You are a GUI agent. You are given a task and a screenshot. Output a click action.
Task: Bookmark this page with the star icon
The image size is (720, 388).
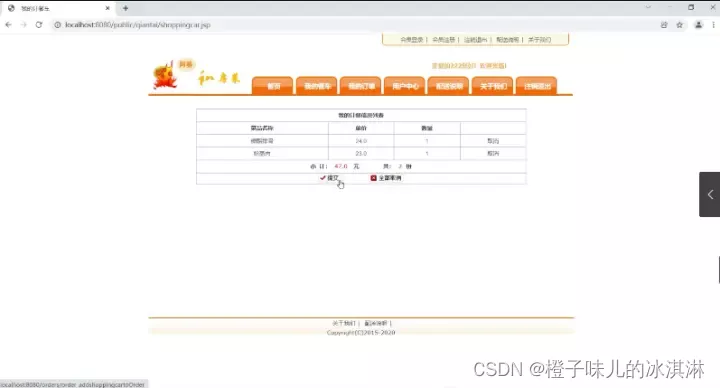[680, 25]
